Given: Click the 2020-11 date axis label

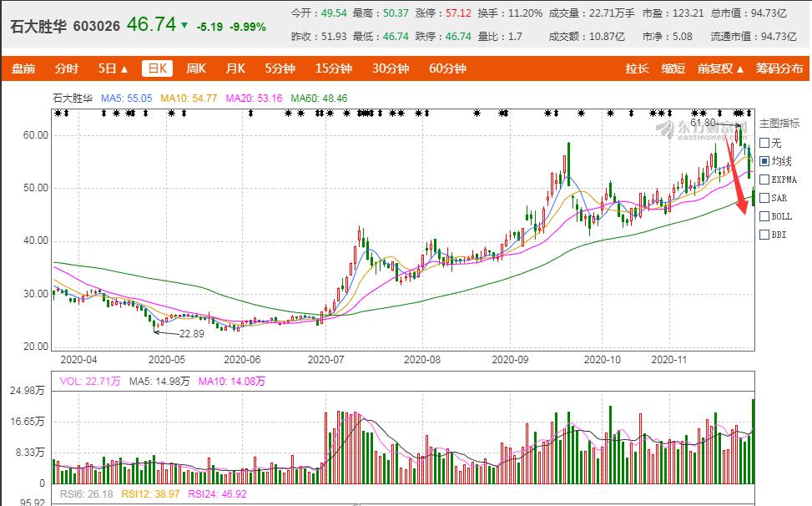Looking at the screenshot, I should 669,359.
